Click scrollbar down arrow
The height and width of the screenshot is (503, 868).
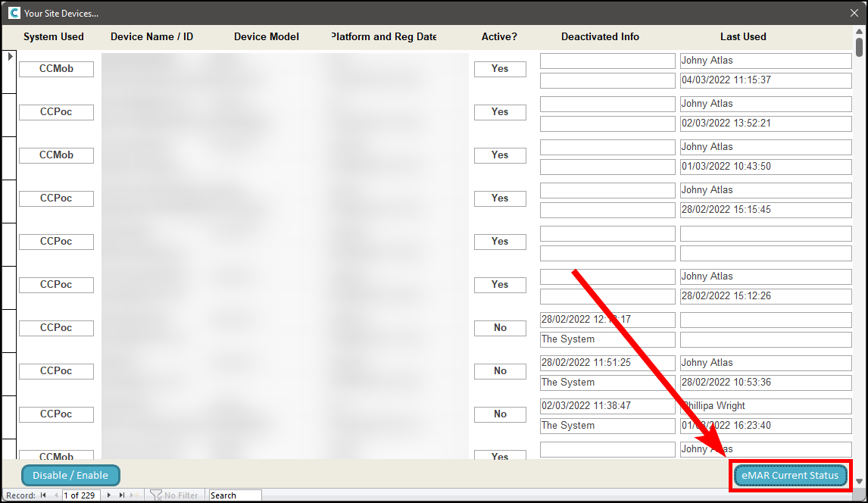[x=859, y=481]
